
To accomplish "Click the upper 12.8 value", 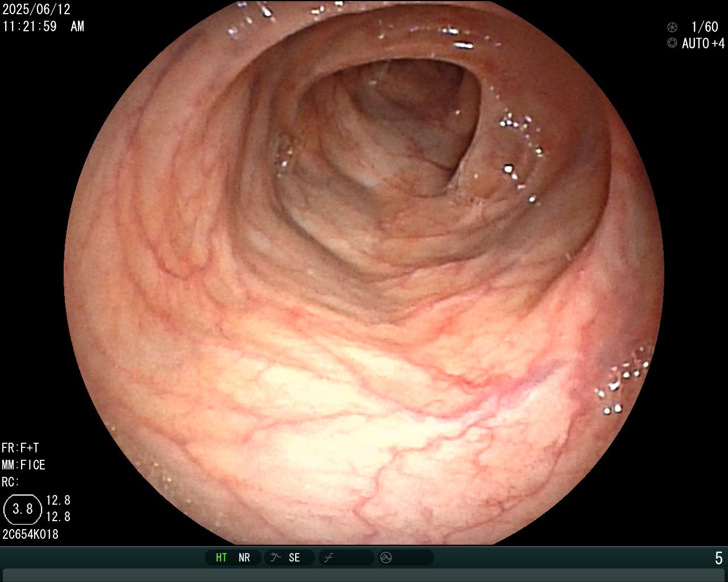I will [58, 500].
